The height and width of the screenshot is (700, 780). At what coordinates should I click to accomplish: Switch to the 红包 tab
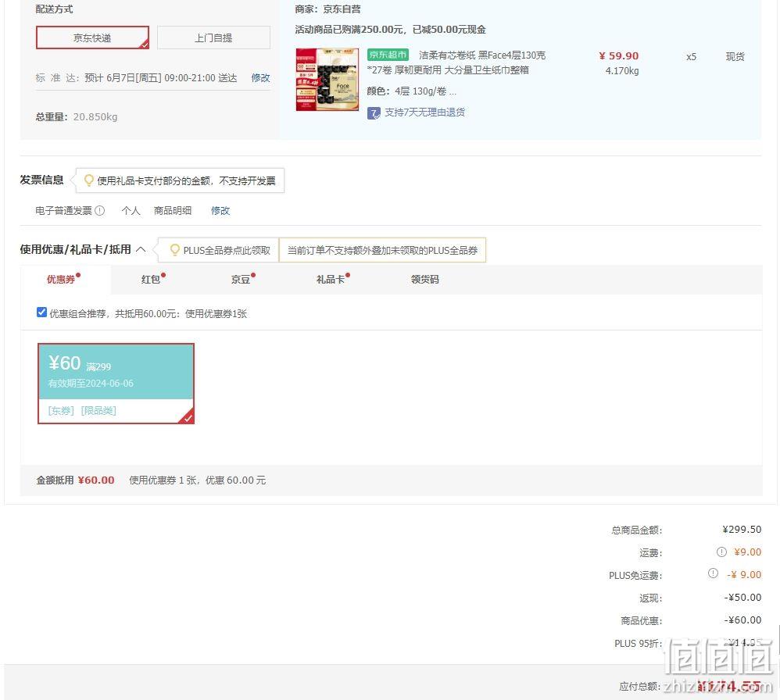pos(152,279)
